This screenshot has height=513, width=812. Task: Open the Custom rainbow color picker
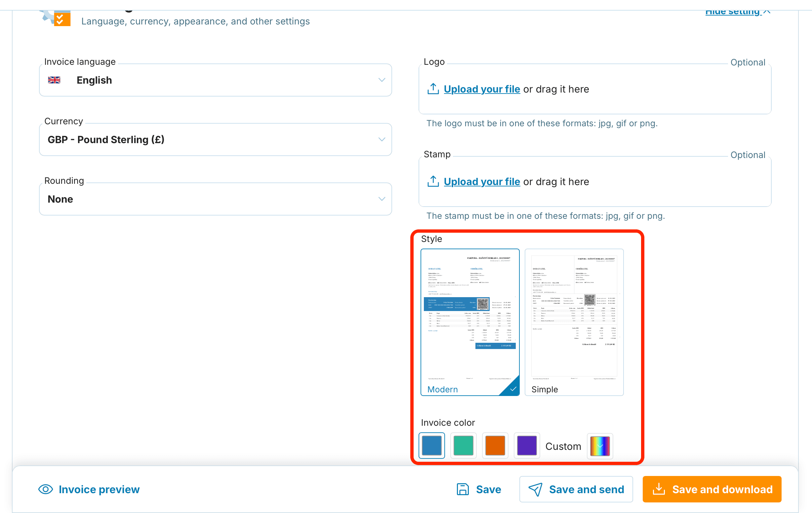pos(600,446)
